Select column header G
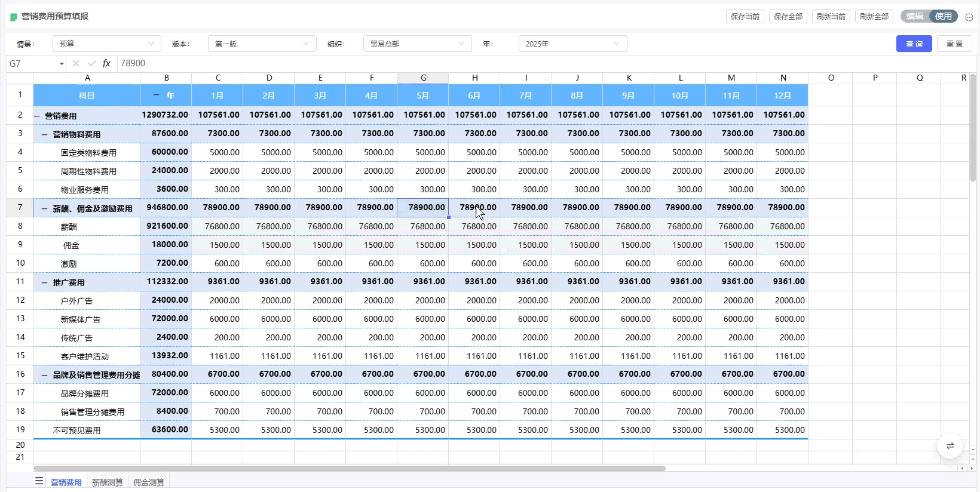The width and height of the screenshot is (980, 492). click(x=423, y=78)
